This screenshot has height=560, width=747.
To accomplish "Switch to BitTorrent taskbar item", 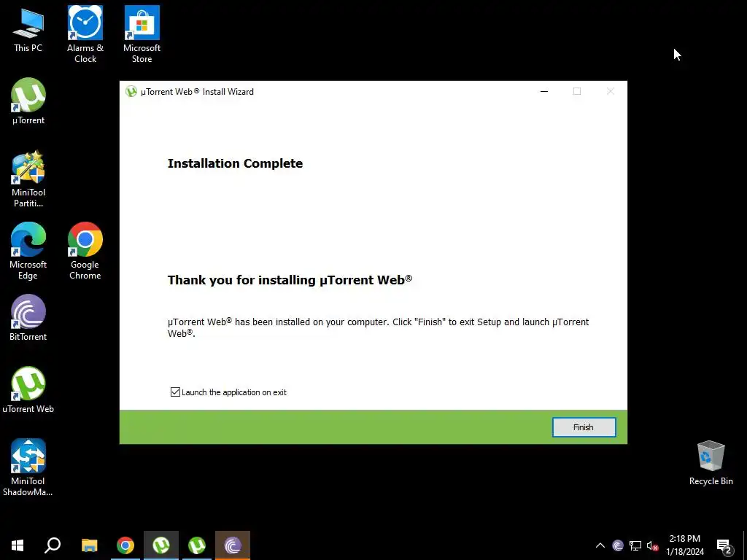I will pos(233,545).
